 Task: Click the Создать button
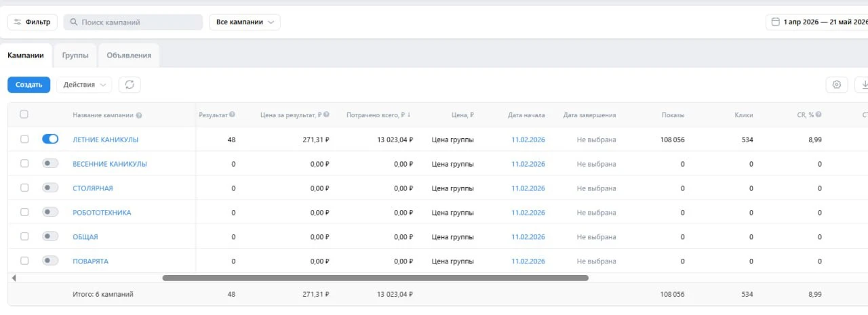point(29,85)
